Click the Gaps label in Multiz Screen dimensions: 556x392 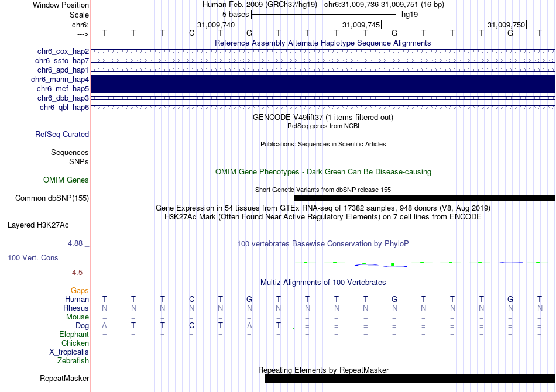tap(80, 291)
